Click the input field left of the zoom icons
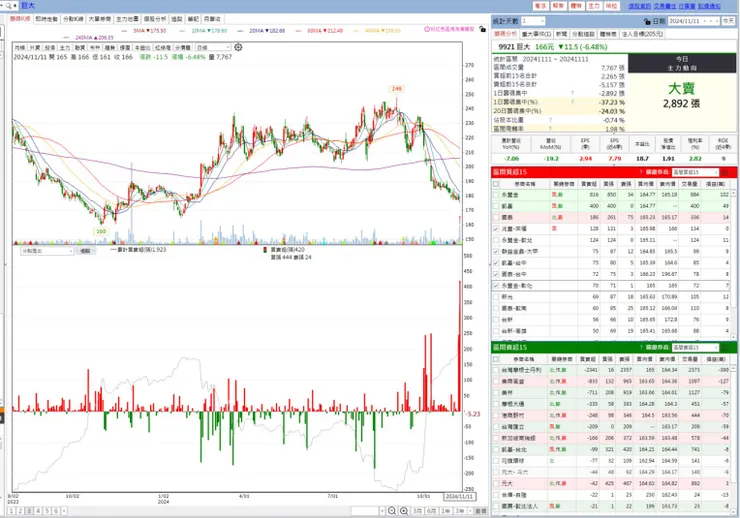This screenshot has height=518, width=740. click(365, 511)
